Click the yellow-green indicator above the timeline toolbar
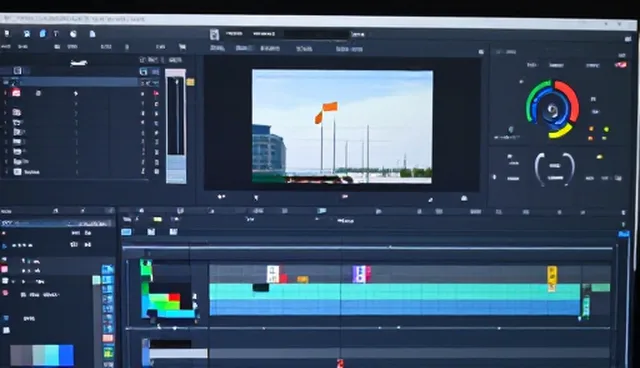This screenshot has width=640, height=368. coord(158,219)
